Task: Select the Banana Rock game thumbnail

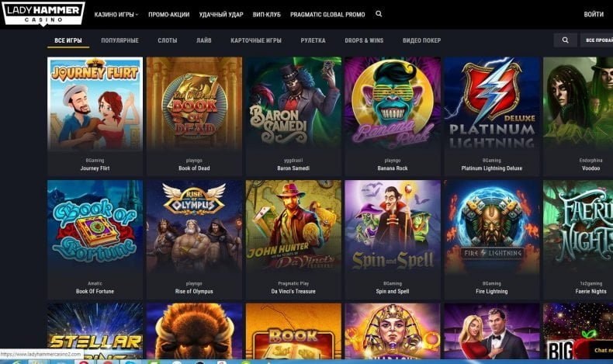Action: (x=393, y=103)
